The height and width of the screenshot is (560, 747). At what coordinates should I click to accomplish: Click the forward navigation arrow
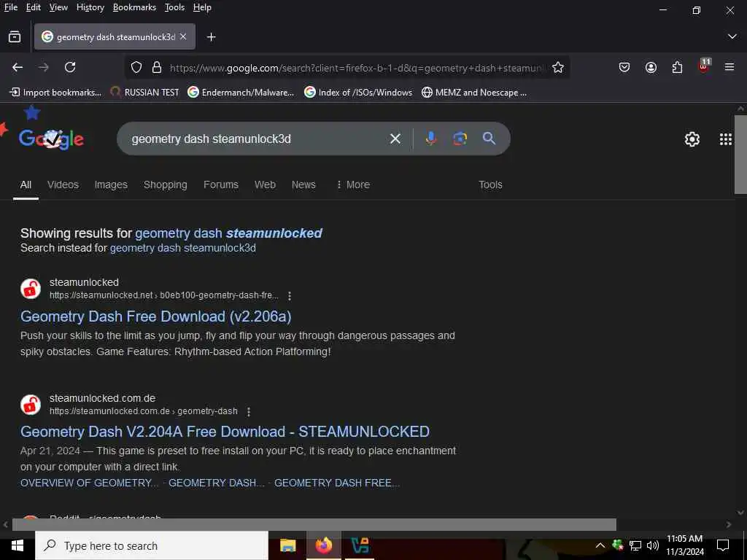[x=44, y=67]
